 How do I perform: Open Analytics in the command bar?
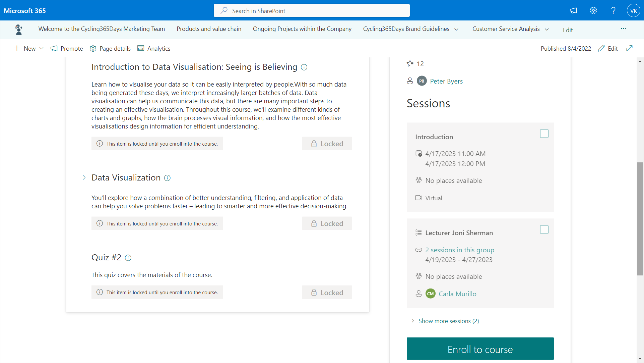pos(154,49)
